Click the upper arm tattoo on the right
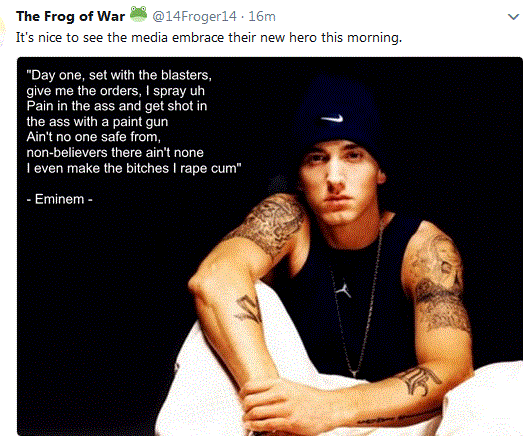 (438, 284)
